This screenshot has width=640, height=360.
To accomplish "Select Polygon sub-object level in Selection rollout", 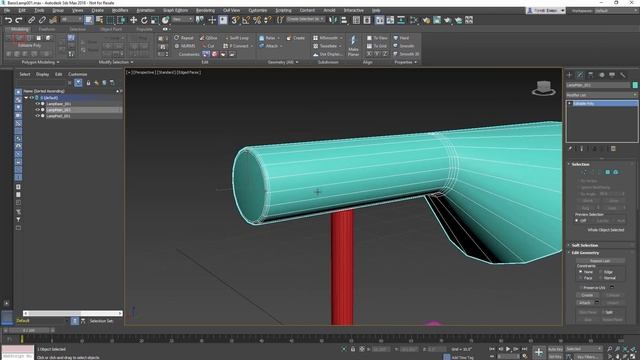I will [608, 172].
